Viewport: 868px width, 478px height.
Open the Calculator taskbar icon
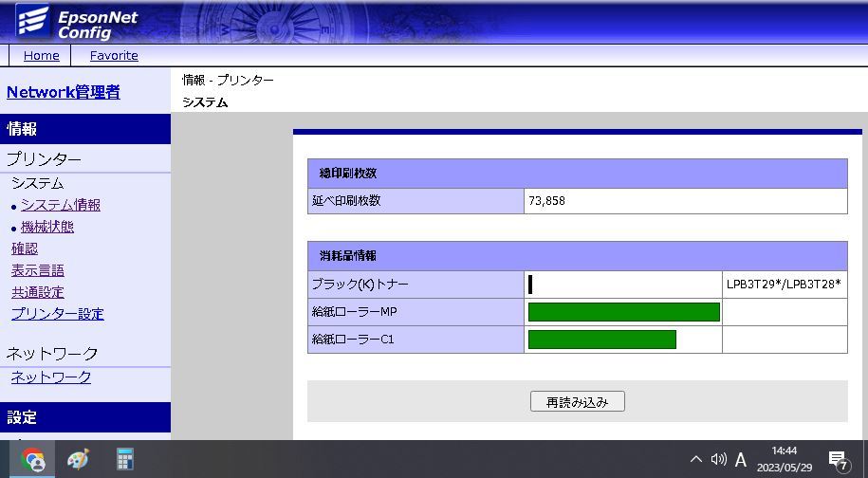(124, 459)
